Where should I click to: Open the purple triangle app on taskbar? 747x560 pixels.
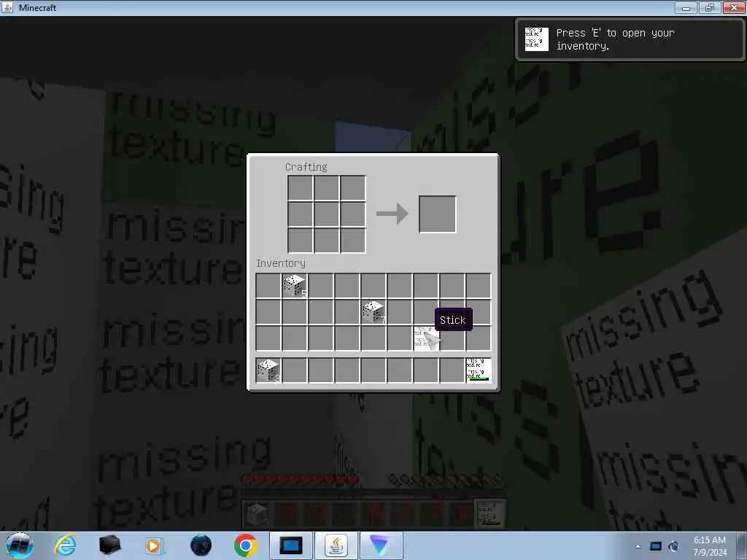tap(381, 545)
